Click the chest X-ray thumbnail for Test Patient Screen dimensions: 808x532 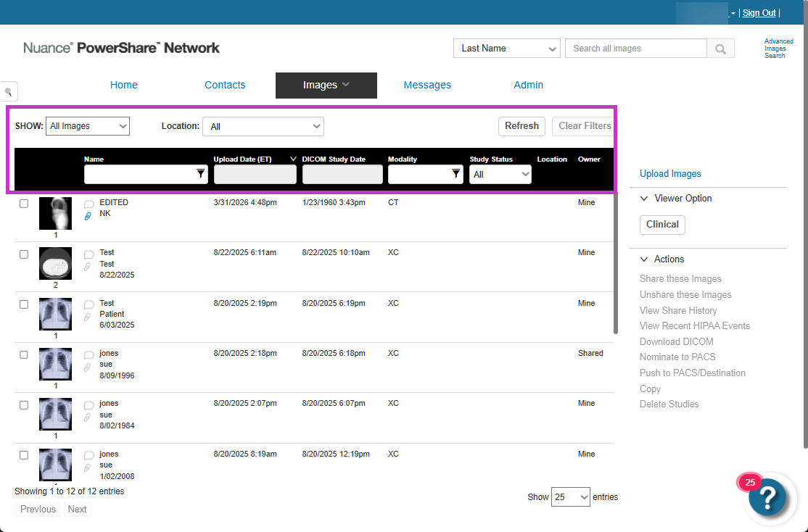click(56, 314)
